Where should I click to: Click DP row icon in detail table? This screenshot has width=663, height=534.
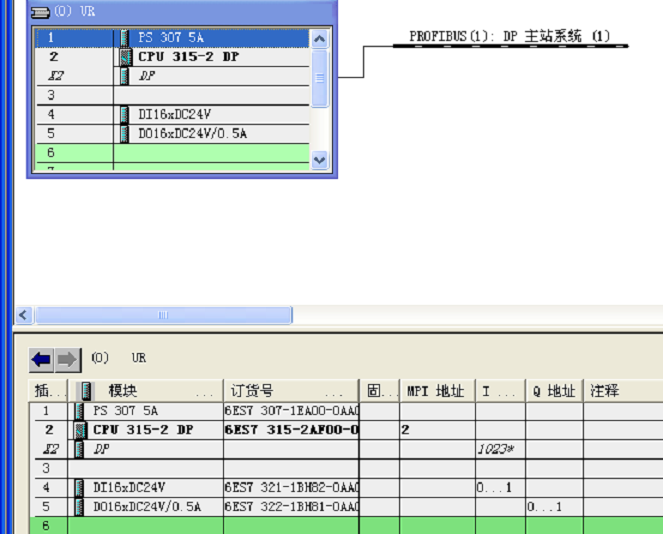[x=79, y=449]
